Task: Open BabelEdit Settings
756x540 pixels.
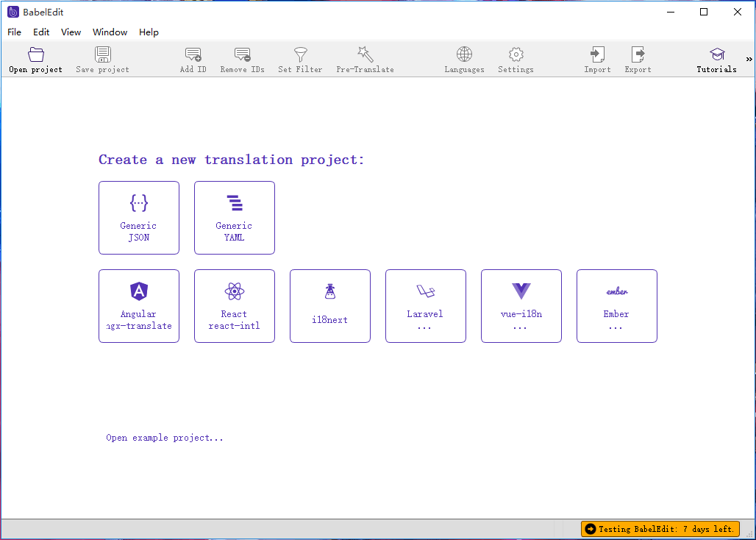Action: 515,59
